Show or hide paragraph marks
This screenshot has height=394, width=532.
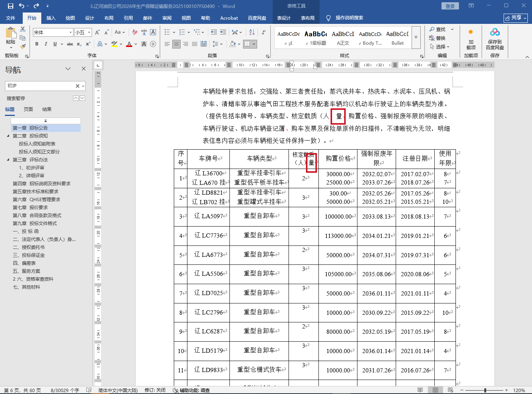point(264,33)
